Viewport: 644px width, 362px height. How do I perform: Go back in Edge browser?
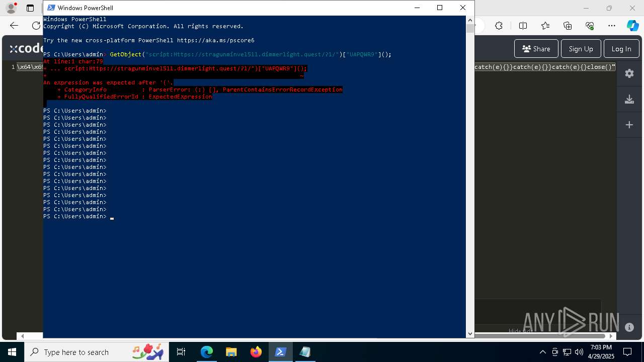(14, 26)
